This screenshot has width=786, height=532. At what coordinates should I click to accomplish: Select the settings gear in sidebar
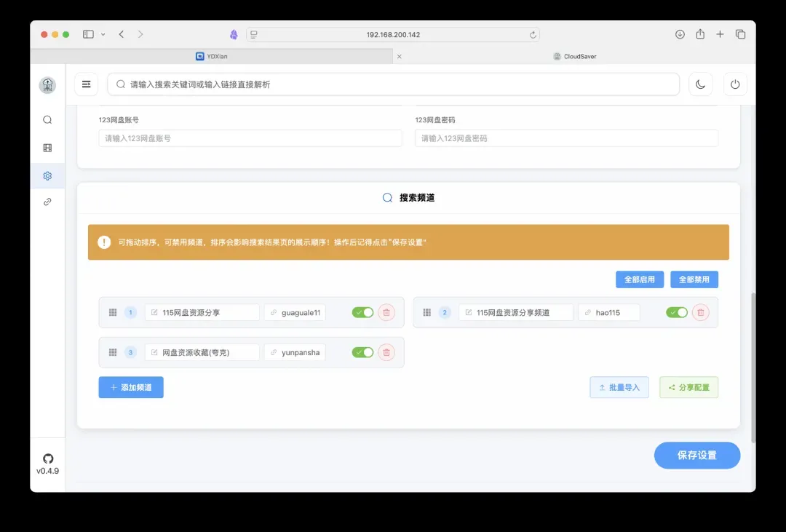pyautogui.click(x=47, y=175)
